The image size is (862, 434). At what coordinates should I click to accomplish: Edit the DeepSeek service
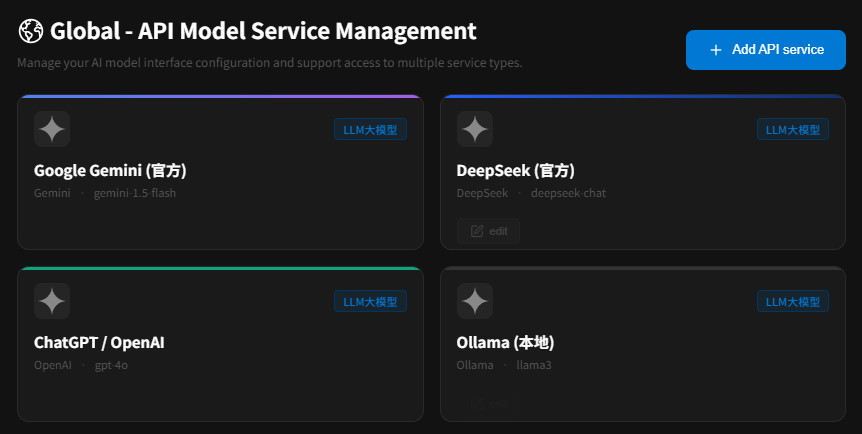[x=488, y=231]
